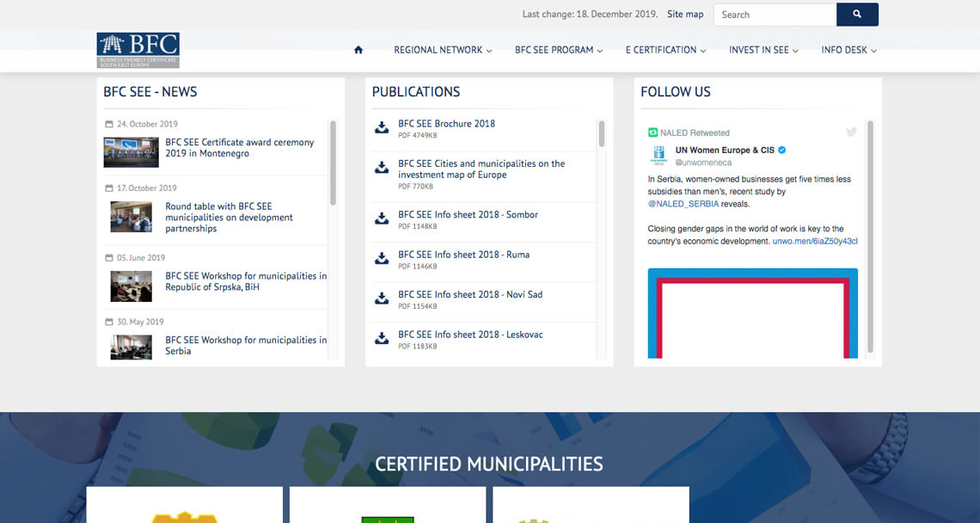The image size is (980, 523).
Task: Download icon for Info sheet 2018 - Ruma
Action: pyautogui.click(x=382, y=258)
